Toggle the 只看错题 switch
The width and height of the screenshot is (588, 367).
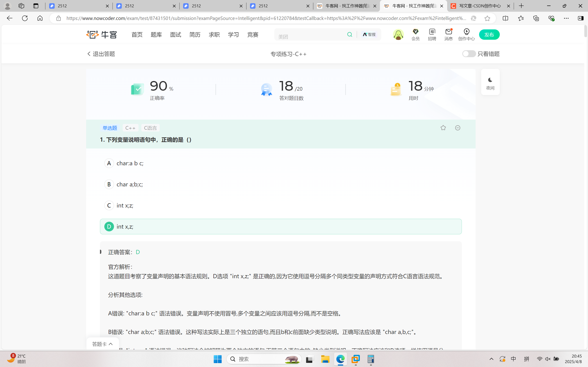point(469,54)
